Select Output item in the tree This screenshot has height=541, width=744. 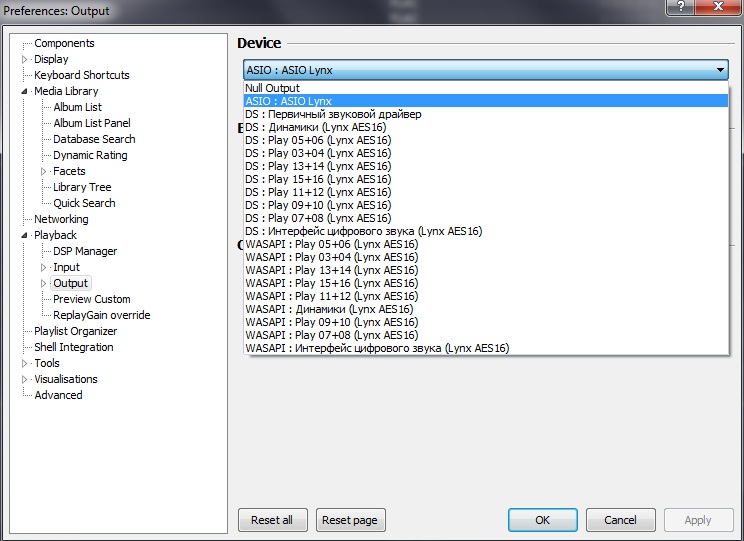(x=70, y=283)
